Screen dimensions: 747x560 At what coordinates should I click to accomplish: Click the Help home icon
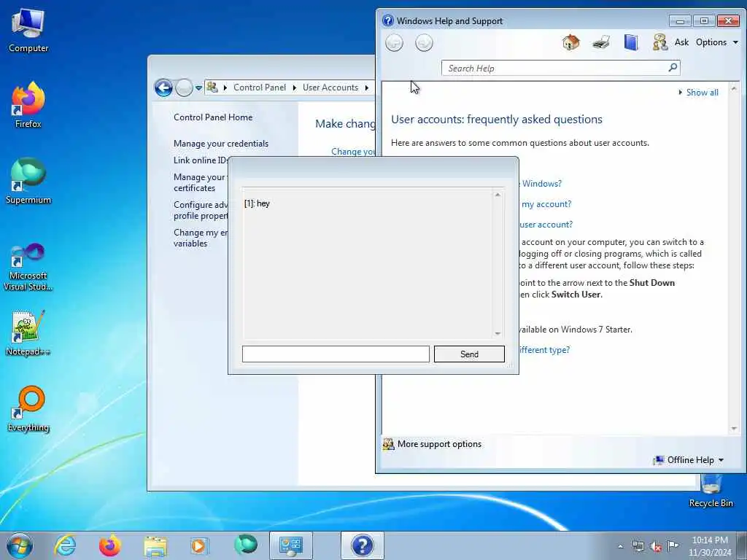tap(570, 43)
